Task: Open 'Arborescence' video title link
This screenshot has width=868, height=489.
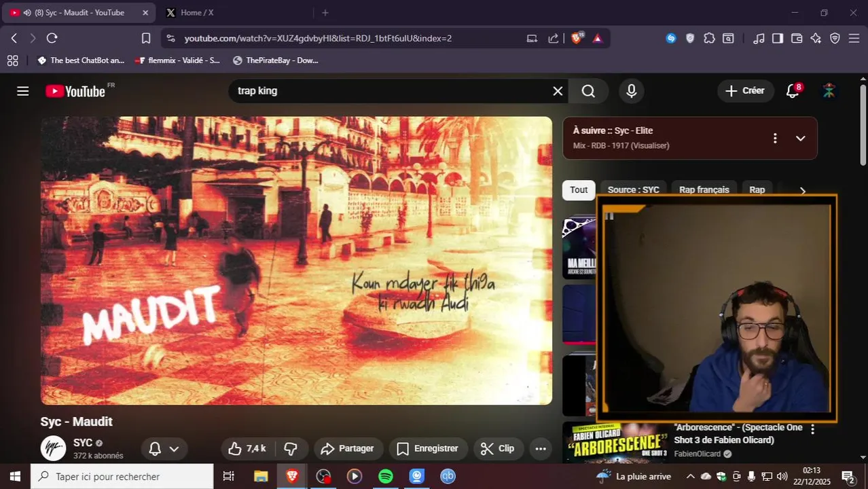Action: pyautogui.click(x=738, y=433)
